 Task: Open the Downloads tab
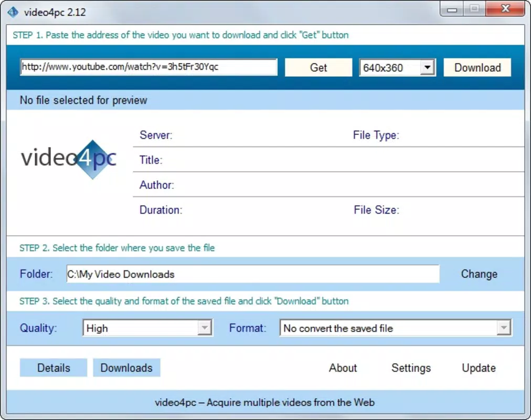point(126,367)
